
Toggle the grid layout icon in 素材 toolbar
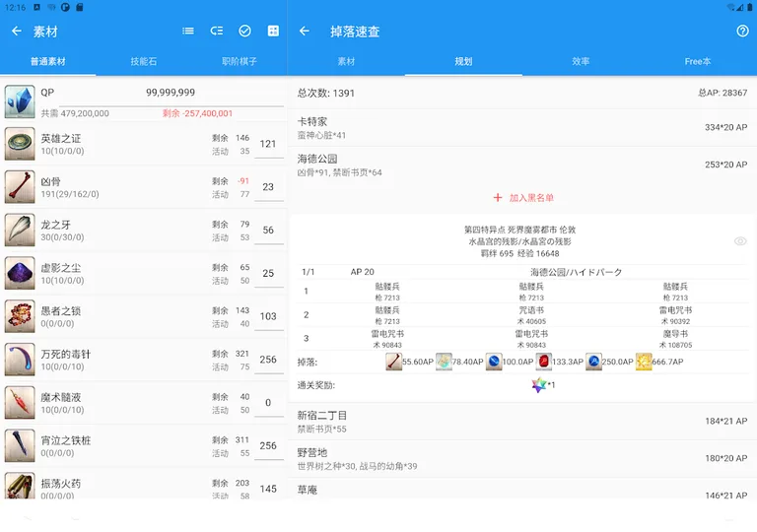[x=273, y=32]
